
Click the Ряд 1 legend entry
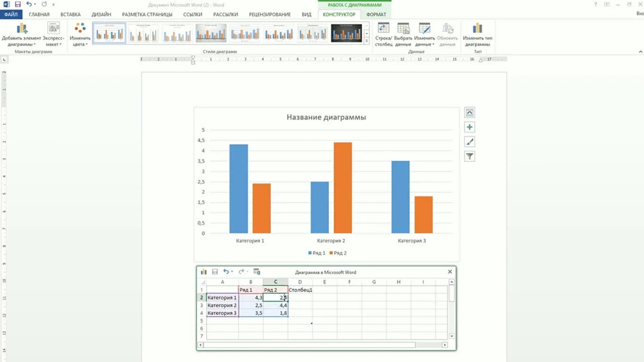(x=317, y=253)
